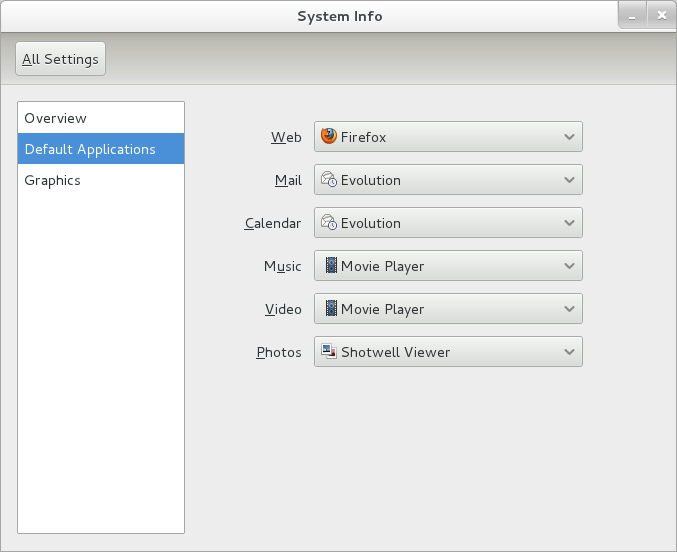Click the Evolution icon in Calendar row
Viewport: 677px width, 552px height.
(x=329, y=222)
